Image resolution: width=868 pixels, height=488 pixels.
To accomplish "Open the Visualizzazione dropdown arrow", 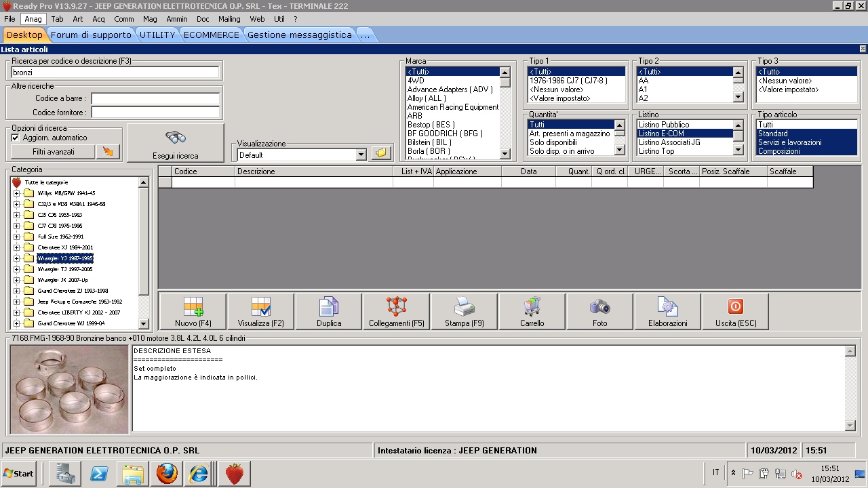I will [361, 155].
